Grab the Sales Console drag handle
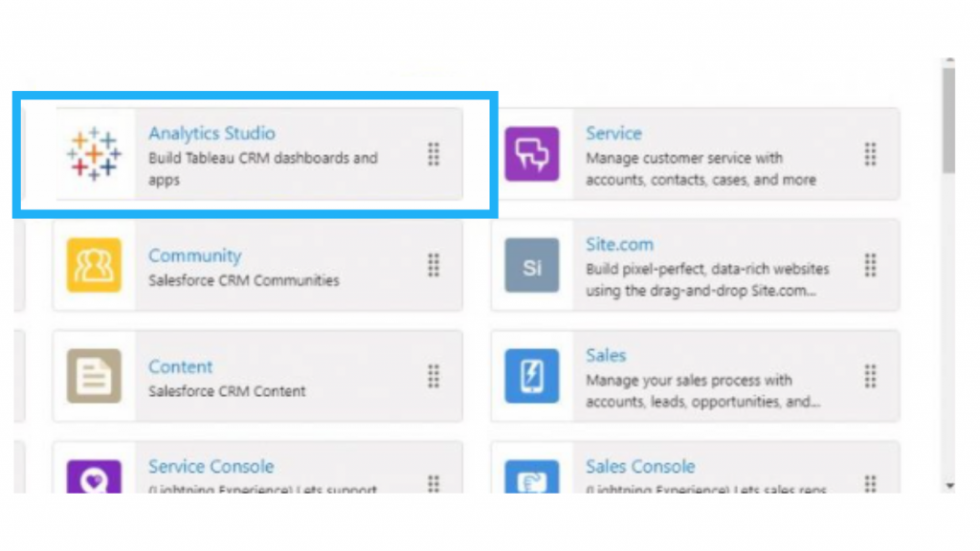 870,483
